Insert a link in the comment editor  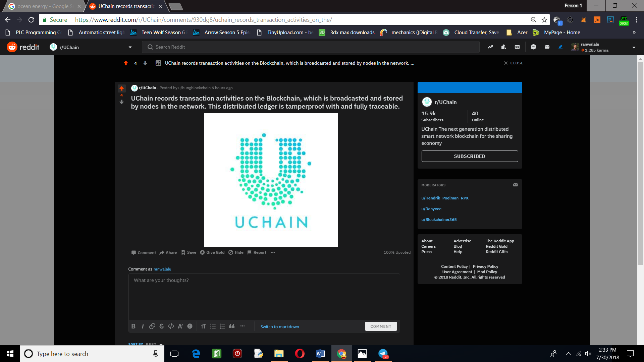[x=152, y=326]
